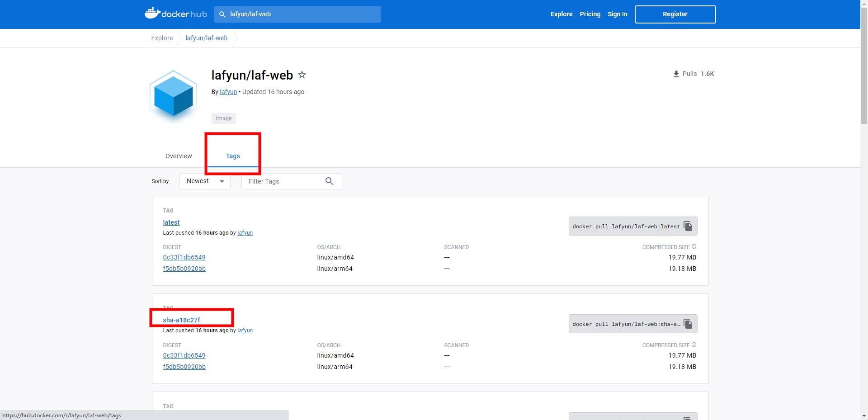This screenshot has height=420, width=868.
Task: Click the info icon beside sha-a18c27f Compressed Size
Action: [x=694, y=345]
